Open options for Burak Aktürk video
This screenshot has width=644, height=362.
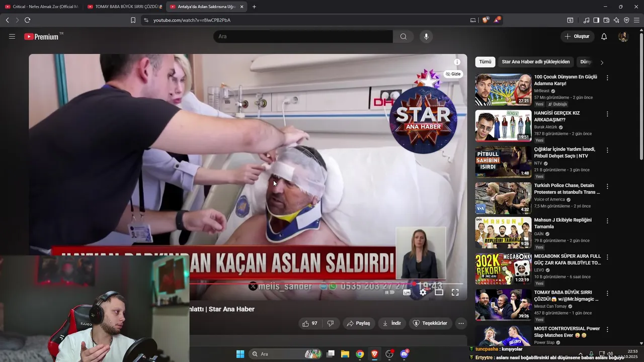(x=607, y=114)
